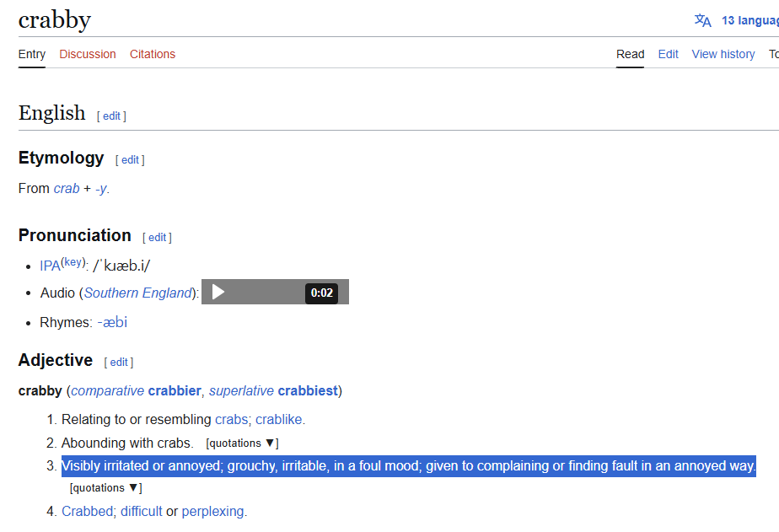
Task: Click edit link beside English heading
Action: (x=112, y=116)
